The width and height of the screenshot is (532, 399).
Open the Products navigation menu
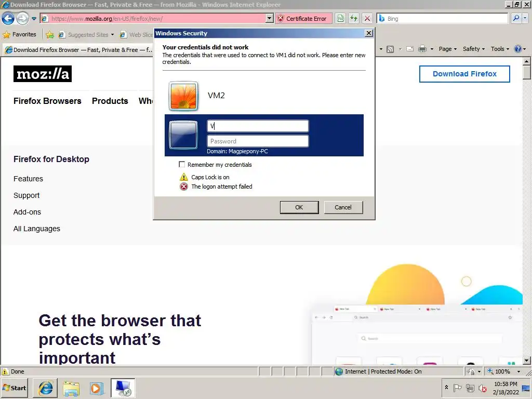pyautogui.click(x=110, y=101)
